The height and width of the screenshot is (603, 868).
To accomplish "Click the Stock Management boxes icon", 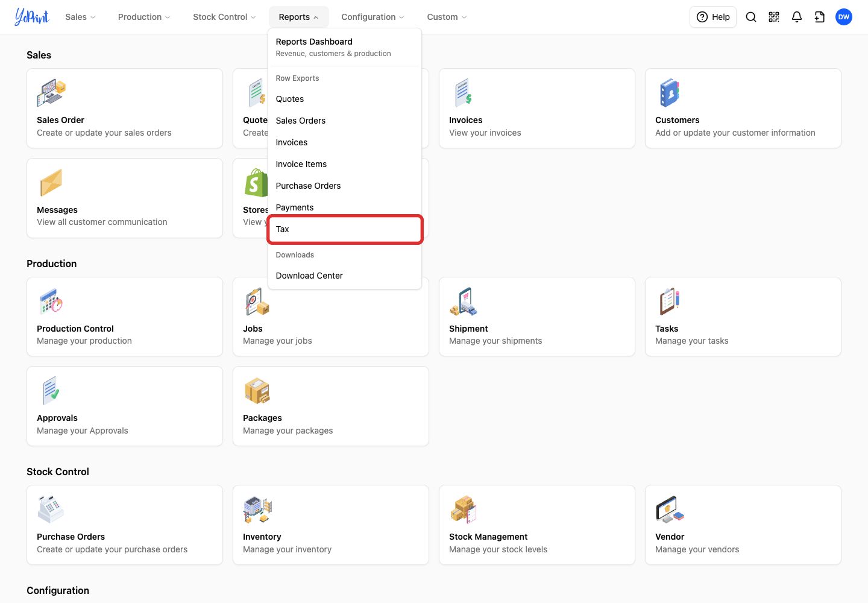I will (x=464, y=510).
